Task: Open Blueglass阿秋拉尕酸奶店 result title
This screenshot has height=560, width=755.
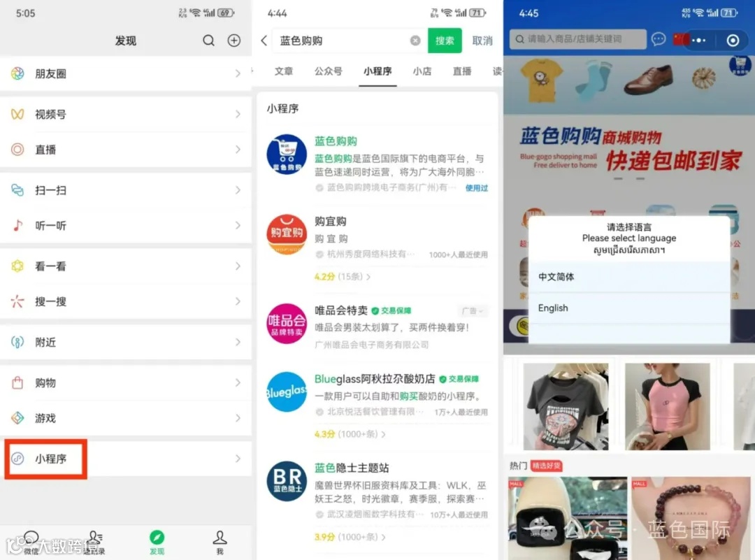Action: 375,379
